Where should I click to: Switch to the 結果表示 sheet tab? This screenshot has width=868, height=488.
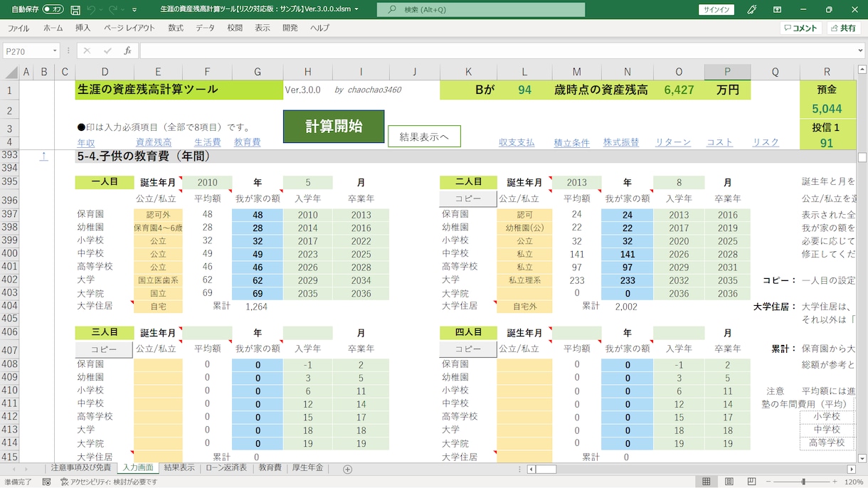(179, 468)
